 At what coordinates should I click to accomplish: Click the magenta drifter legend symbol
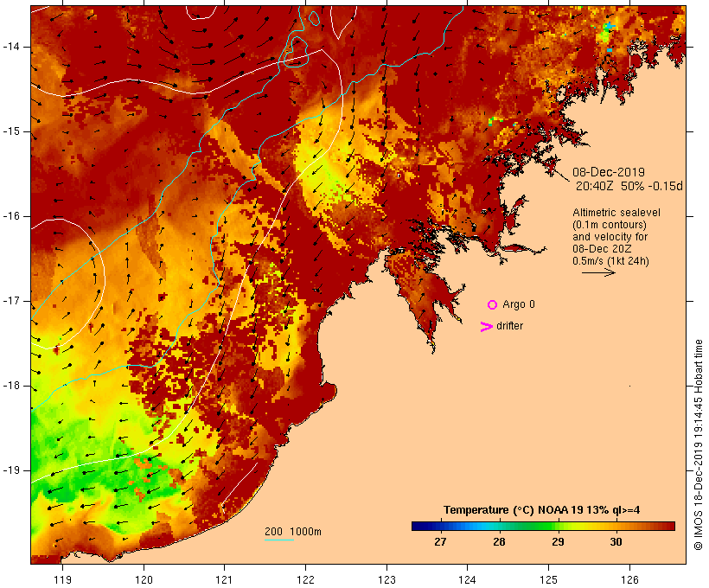coord(487,327)
